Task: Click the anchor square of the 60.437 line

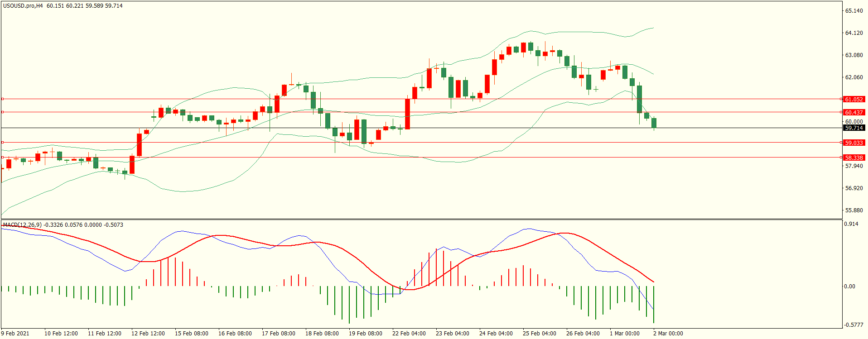Action: click(2, 112)
